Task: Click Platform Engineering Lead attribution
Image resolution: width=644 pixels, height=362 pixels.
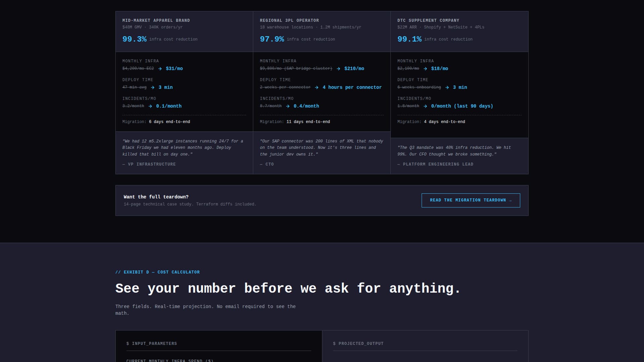Action: (435, 165)
